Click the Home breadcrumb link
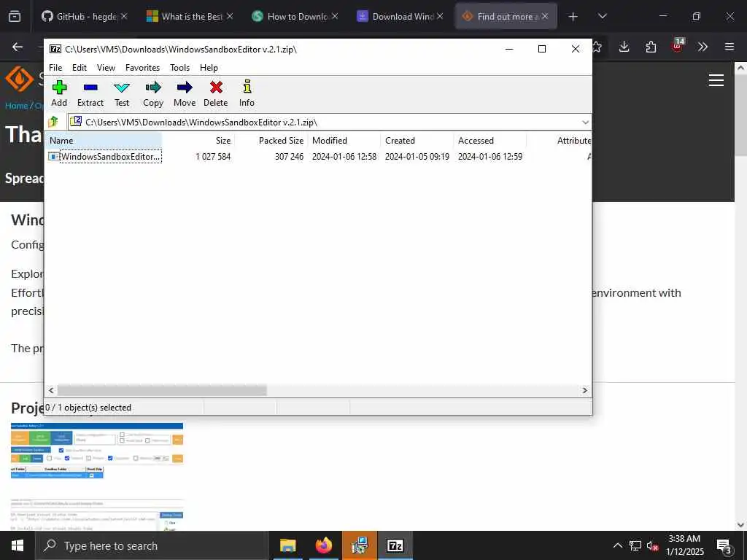This screenshot has height=560, width=747. click(x=16, y=106)
